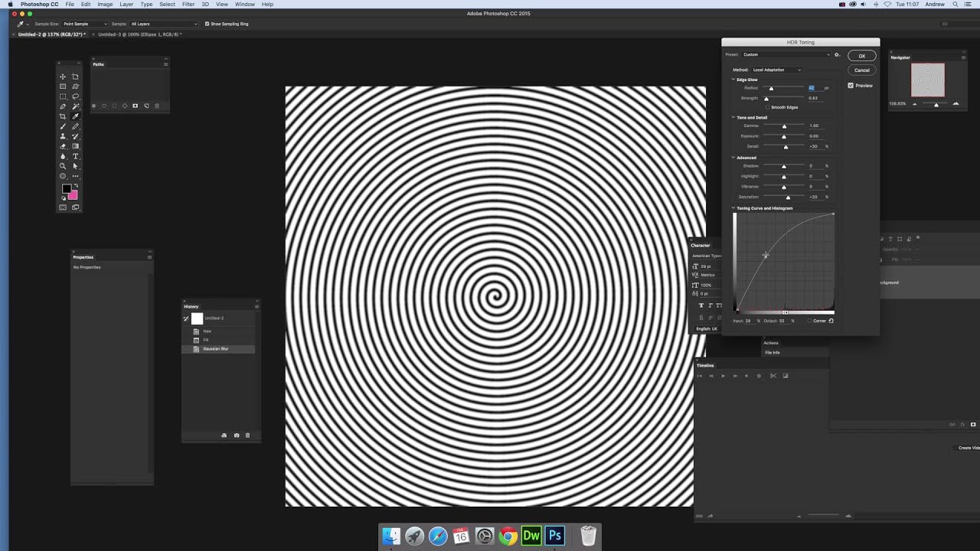This screenshot has width=980, height=551.
Task: Reset the toning curve icon
Action: pyautogui.click(x=831, y=321)
